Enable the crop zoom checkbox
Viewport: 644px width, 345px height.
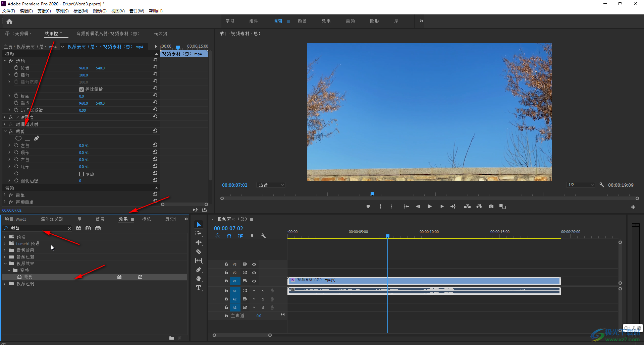(82, 174)
